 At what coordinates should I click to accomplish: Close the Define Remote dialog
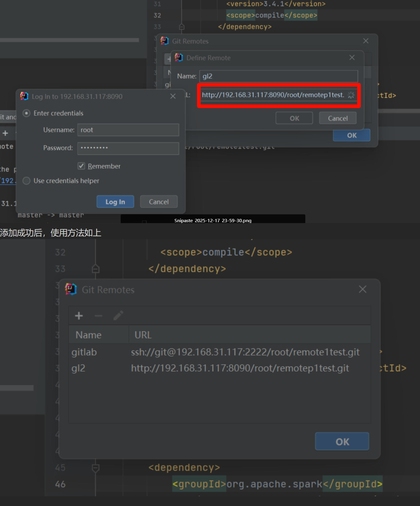(352, 58)
